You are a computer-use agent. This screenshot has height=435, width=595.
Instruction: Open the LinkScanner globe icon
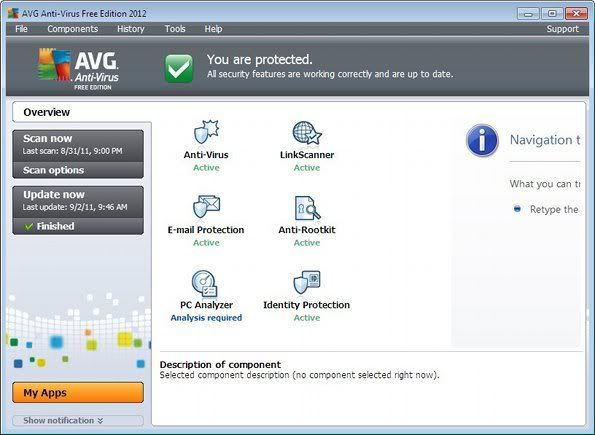[307, 132]
